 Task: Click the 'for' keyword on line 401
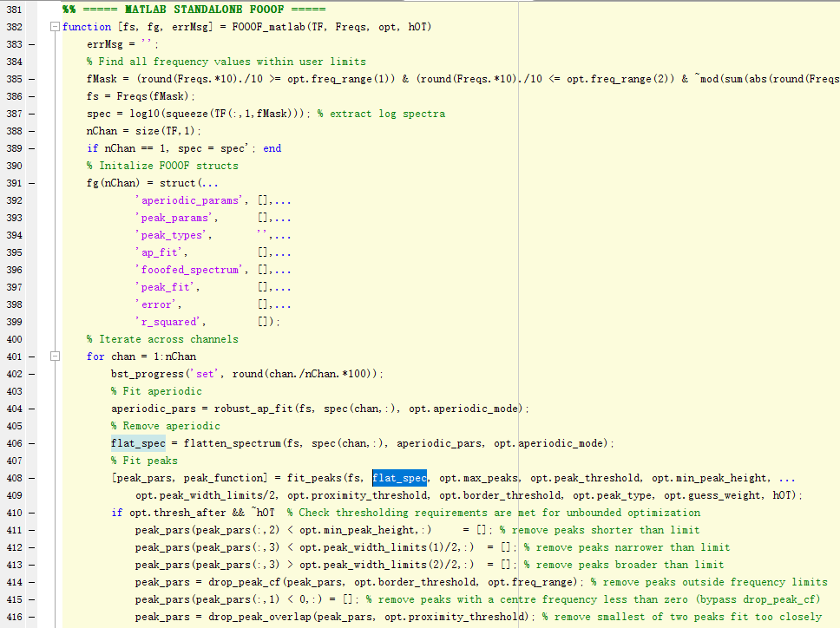(x=95, y=357)
